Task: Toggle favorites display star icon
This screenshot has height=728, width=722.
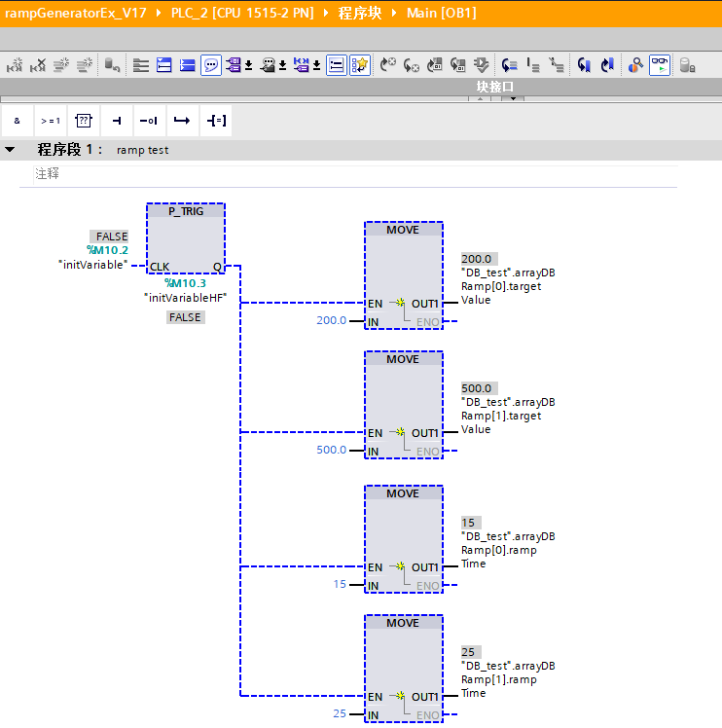Action: [360, 65]
